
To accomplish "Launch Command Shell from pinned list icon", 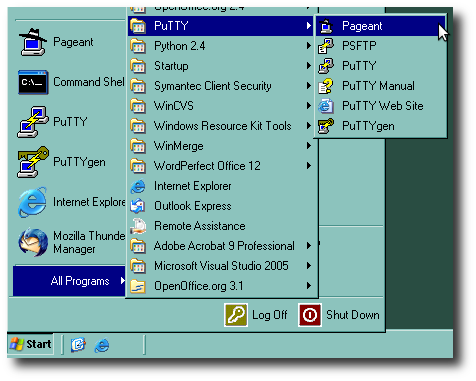I will 33,82.
